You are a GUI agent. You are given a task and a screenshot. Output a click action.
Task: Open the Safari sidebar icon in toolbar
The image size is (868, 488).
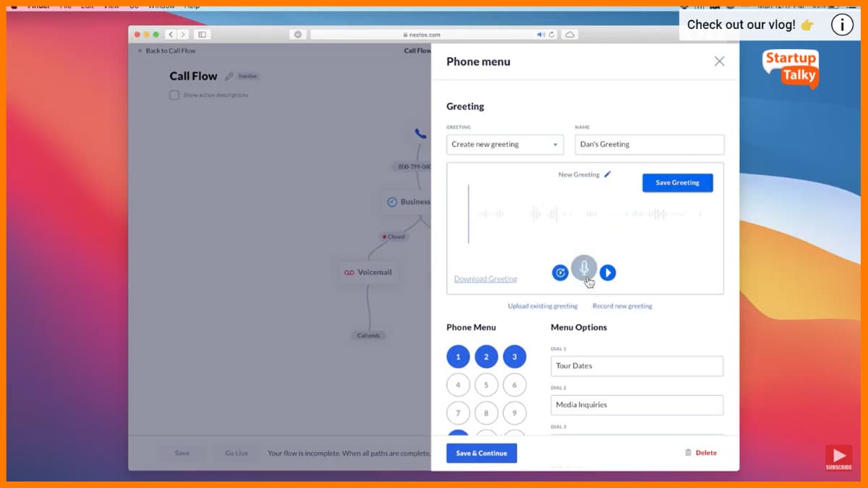pos(201,34)
